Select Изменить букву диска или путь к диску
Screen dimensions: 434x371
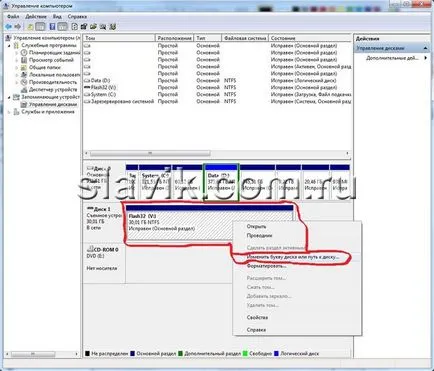[x=293, y=257]
